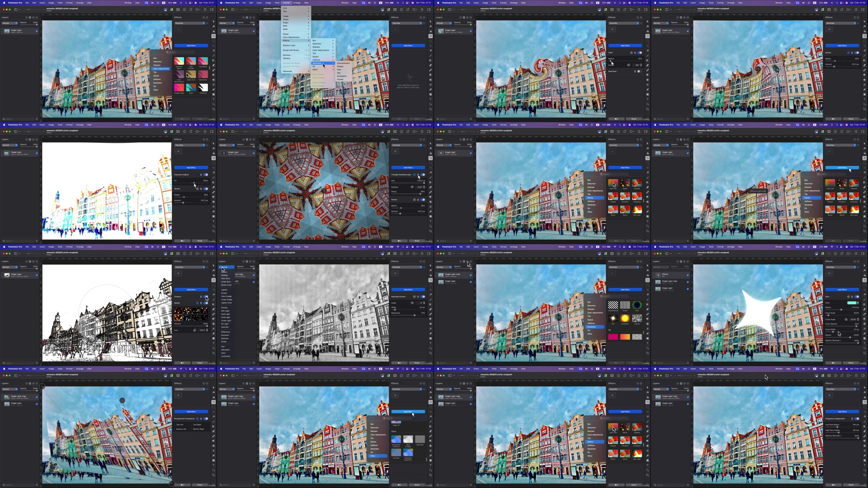Delete the Exposure Adjust effect via trash icon
The height and width of the screenshot is (488, 868).
pyautogui.click(x=201, y=174)
